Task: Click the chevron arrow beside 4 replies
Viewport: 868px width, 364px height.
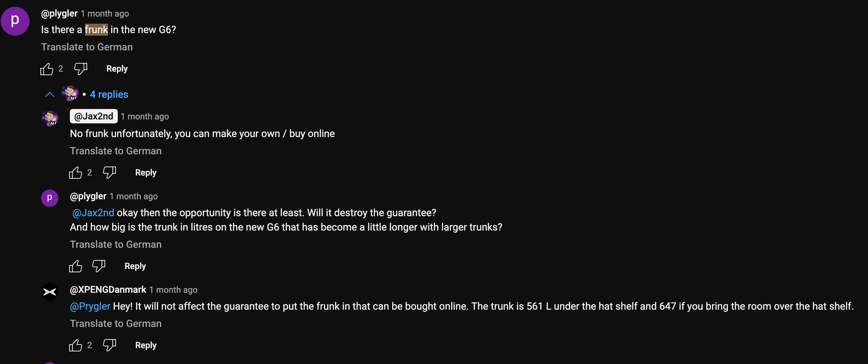Action: [50, 95]
